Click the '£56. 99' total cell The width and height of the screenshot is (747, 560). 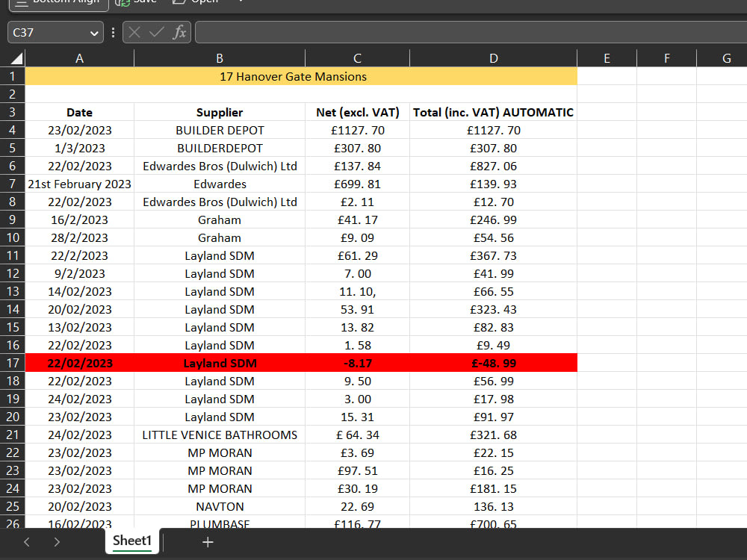[x=494, y=381]
